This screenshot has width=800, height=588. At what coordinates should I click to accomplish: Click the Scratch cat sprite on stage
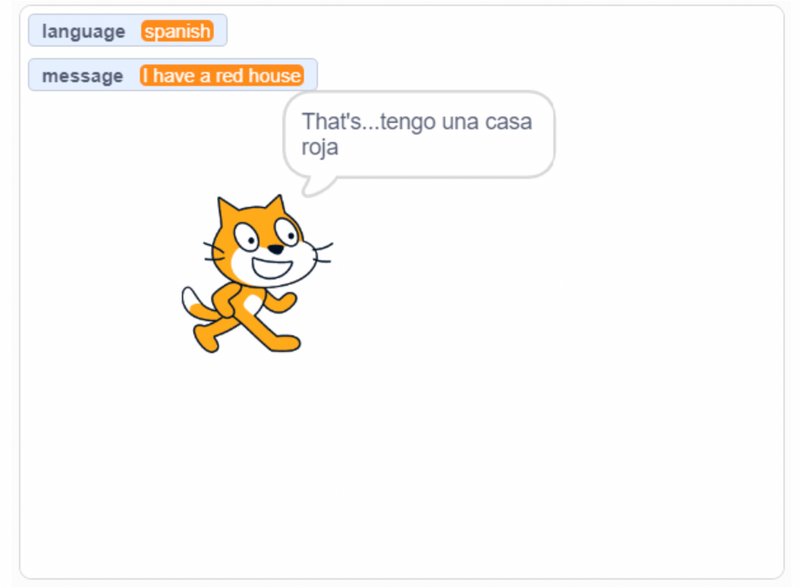257,274
